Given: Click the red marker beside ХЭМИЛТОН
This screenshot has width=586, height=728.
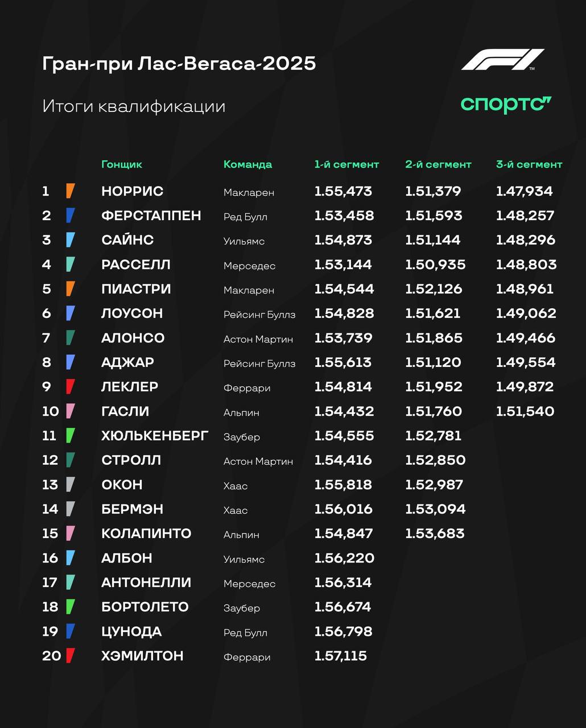Looking at the screenshot, I should tap(71, 656).
